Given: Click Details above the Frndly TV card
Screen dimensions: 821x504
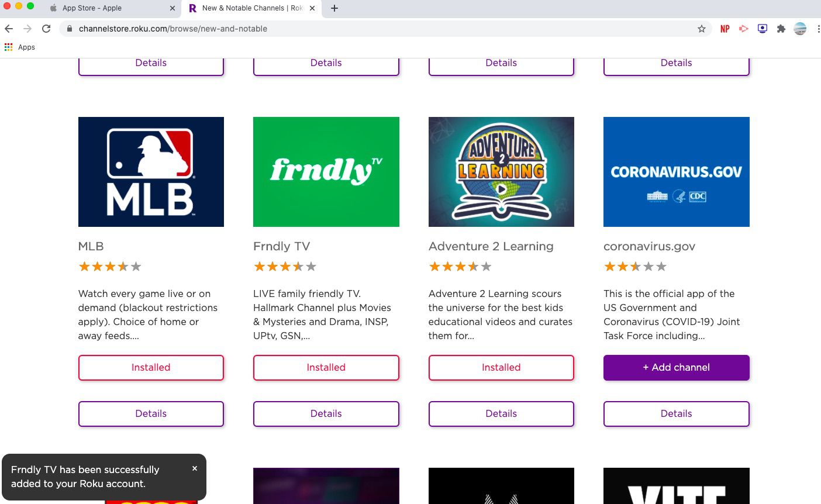Looking at the screenshot, I should click(x=326, y=66).
